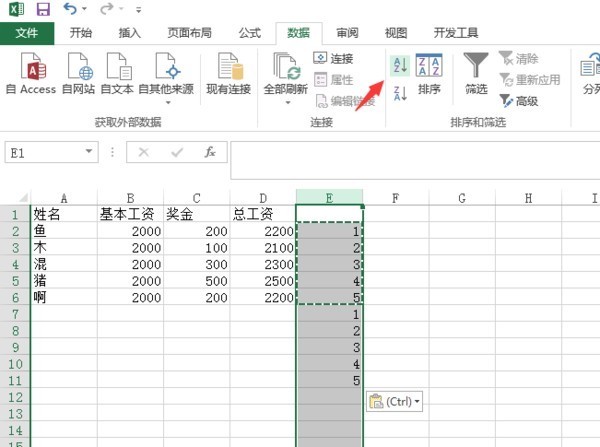Open Existing Connections (现有连接)
The height and width of the screenshot is (447, 600).
click(228, 74)
